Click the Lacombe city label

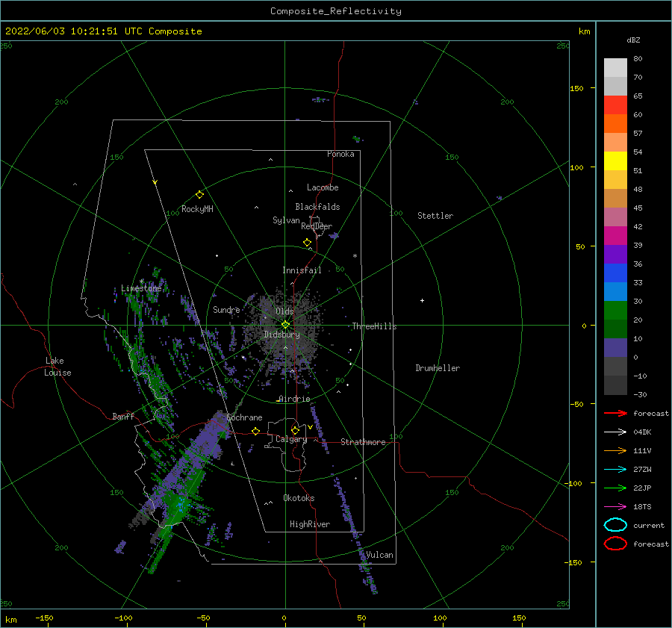tap(323, 187)
